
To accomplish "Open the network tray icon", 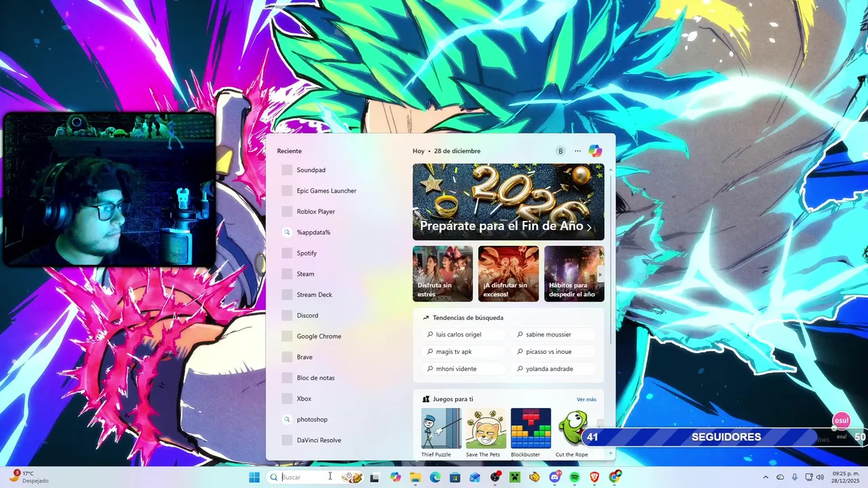I will [x=808, y=477].
